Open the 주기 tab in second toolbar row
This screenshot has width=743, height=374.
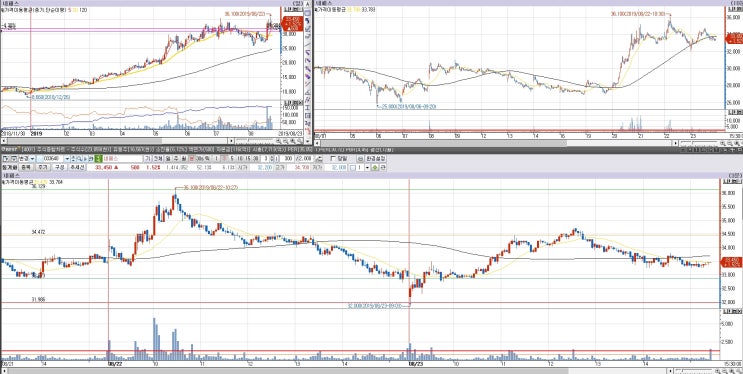click(42, 167)
